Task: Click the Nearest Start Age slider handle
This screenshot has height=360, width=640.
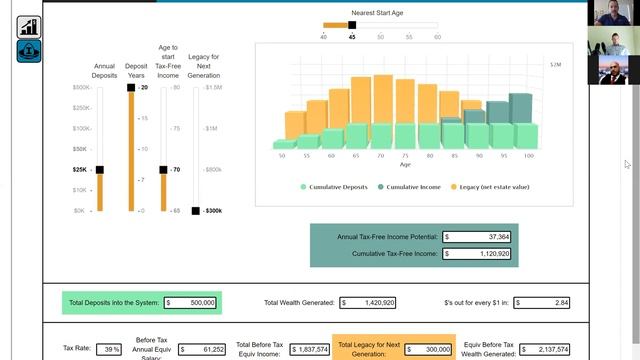Action: point(352,25)
